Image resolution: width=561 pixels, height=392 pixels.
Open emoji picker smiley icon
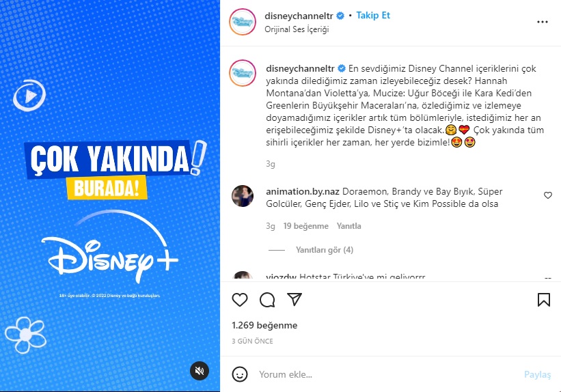click(x=240, y=374)
